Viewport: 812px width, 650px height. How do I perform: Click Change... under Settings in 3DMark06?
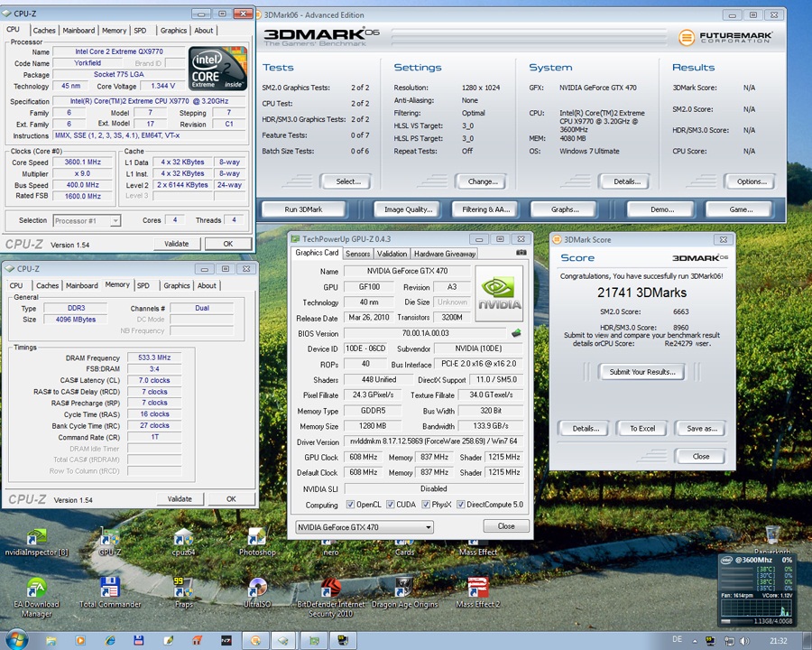point(483,181)
